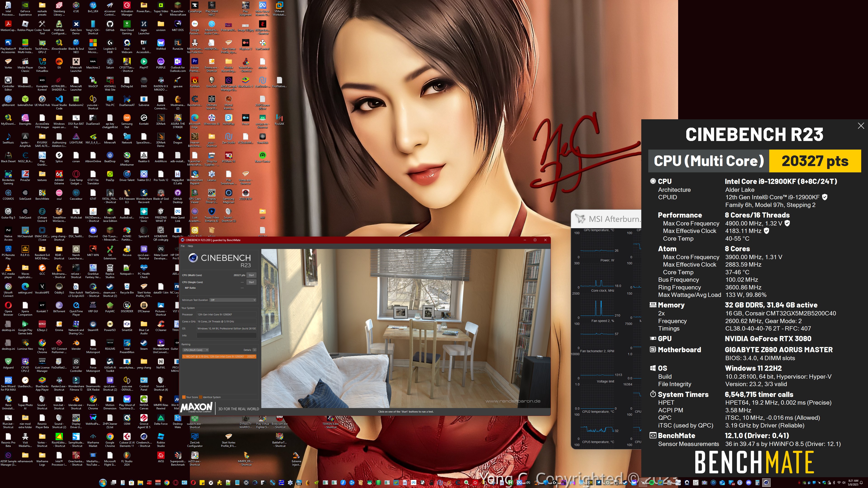This screenshot has width=868, height=488.
Task: Open This PC desktop icon
Action: coord(110,101)
